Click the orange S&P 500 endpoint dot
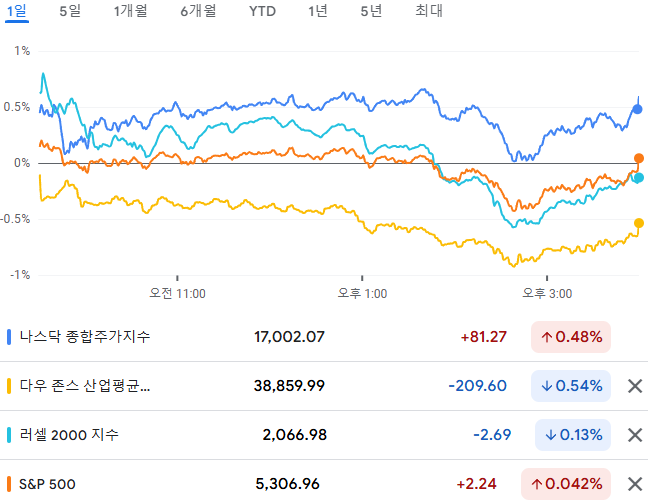Screen dimensions: 648x502 coord(639,158)
